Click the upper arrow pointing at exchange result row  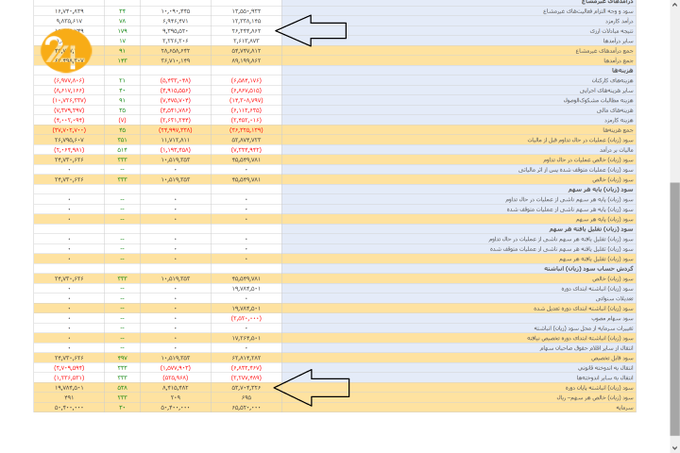point(303,31)
